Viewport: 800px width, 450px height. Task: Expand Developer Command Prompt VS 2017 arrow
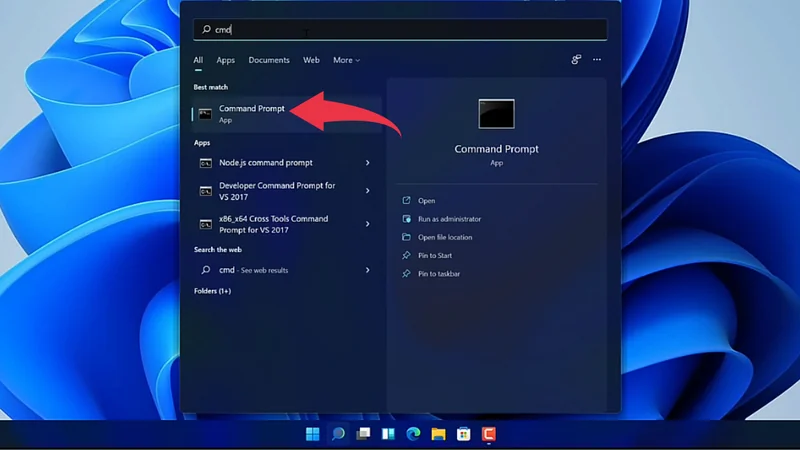tap(368, 191)
